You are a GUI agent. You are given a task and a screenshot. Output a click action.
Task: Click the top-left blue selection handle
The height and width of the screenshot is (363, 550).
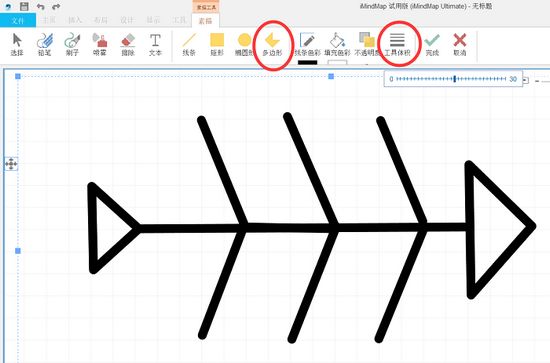pos(18,76)
